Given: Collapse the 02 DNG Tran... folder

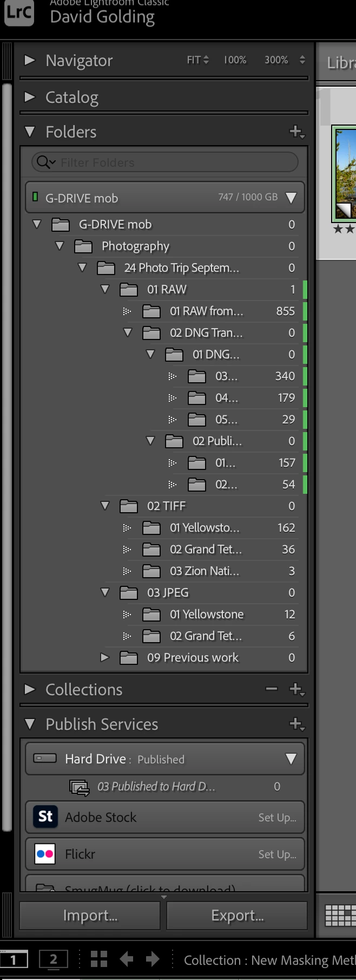Looking at the screenshot, I should 128,332.
